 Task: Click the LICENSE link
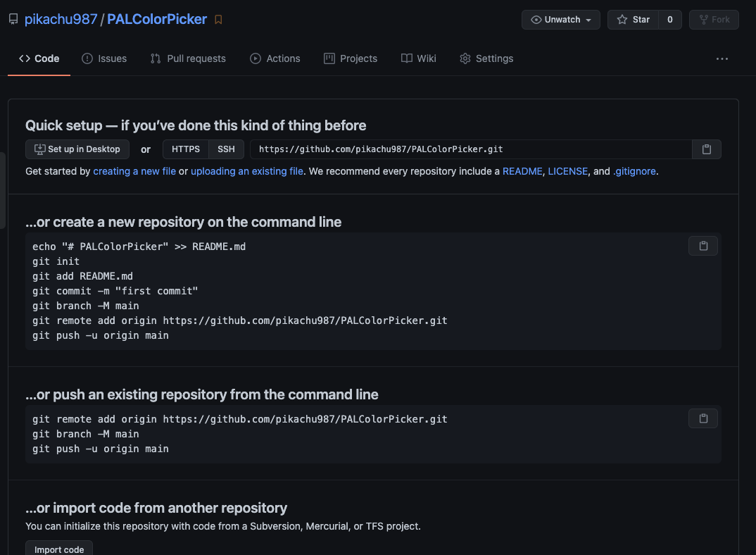567,171
